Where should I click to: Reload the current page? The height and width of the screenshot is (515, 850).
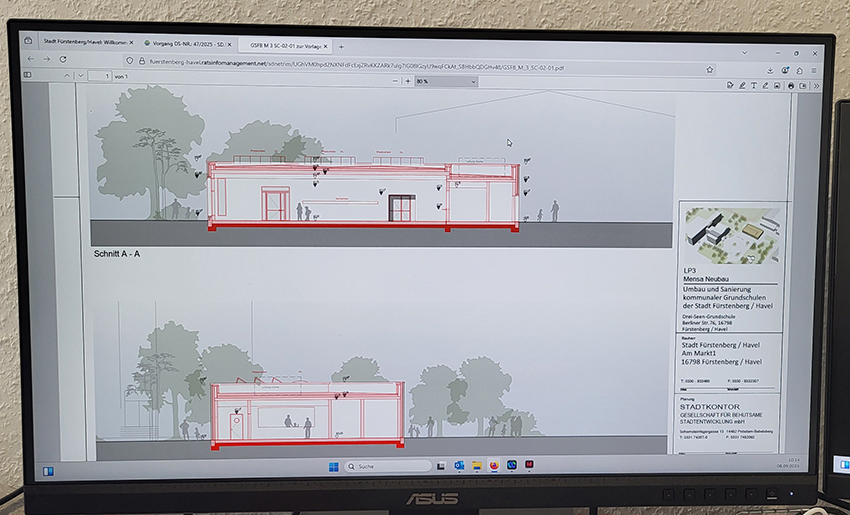[63, 59]
